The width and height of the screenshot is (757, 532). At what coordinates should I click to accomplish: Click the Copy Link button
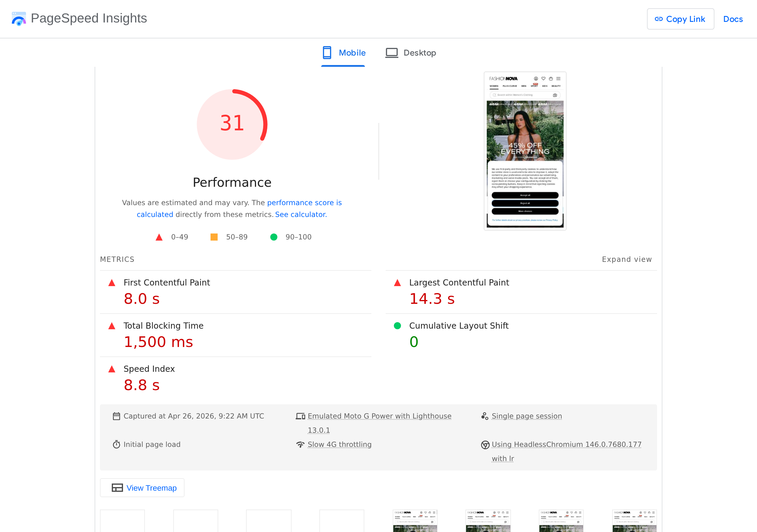[680, 19]
